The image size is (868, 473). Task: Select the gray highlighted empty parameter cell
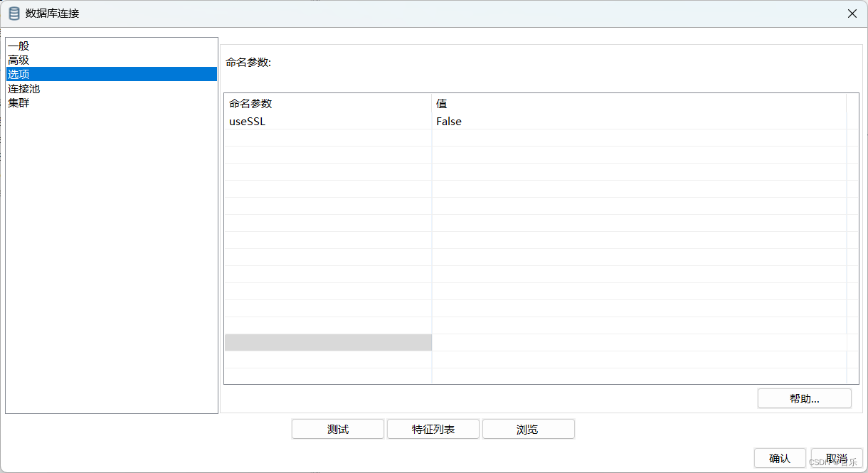coord(328,342)
